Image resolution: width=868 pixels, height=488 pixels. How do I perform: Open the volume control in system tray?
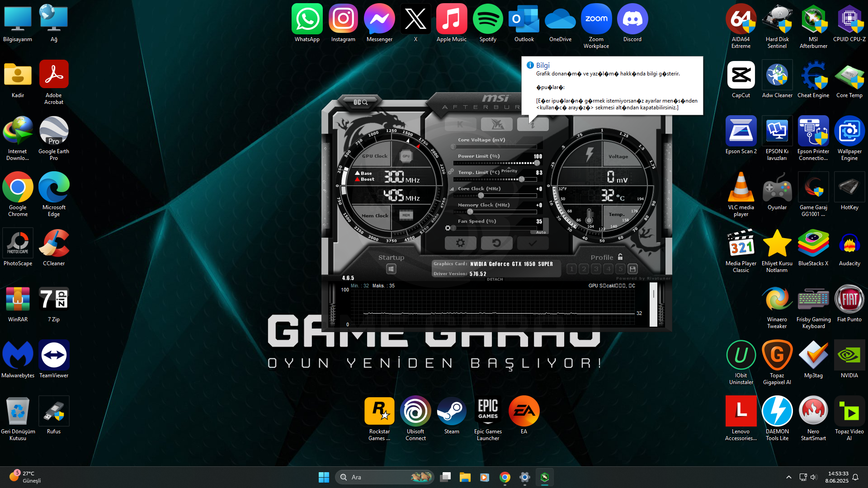point(813,477)
